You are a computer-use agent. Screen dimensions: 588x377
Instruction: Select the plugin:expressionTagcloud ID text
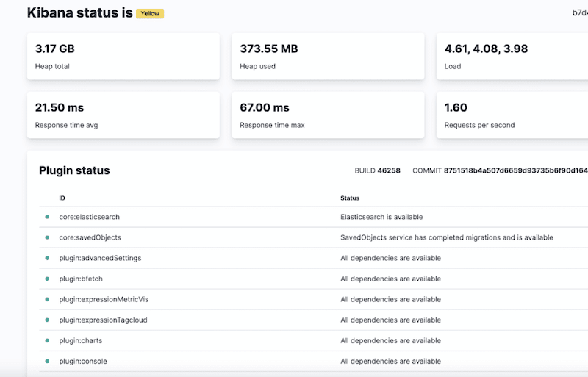103,320
